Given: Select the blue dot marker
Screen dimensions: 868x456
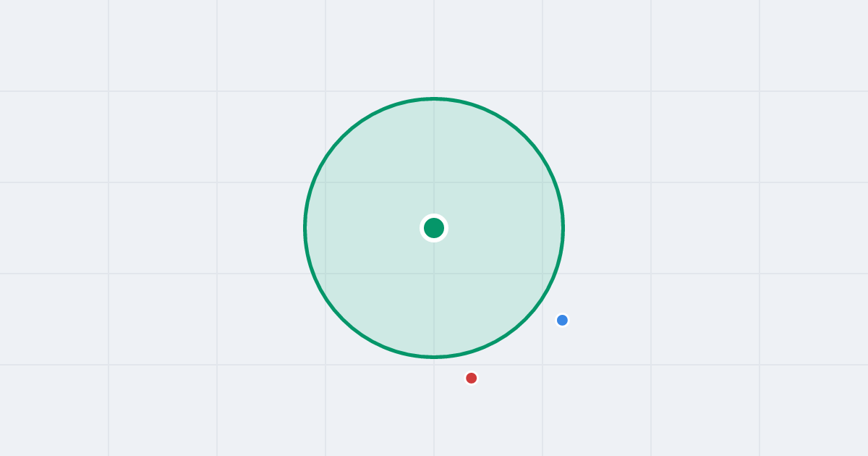Looking at the screenshot, I should coord(562,320).
